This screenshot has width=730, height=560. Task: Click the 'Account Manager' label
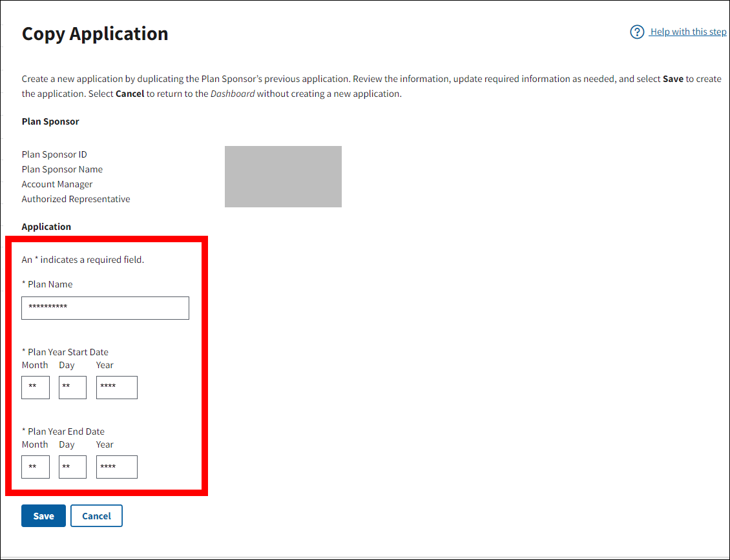click(57, 184)
